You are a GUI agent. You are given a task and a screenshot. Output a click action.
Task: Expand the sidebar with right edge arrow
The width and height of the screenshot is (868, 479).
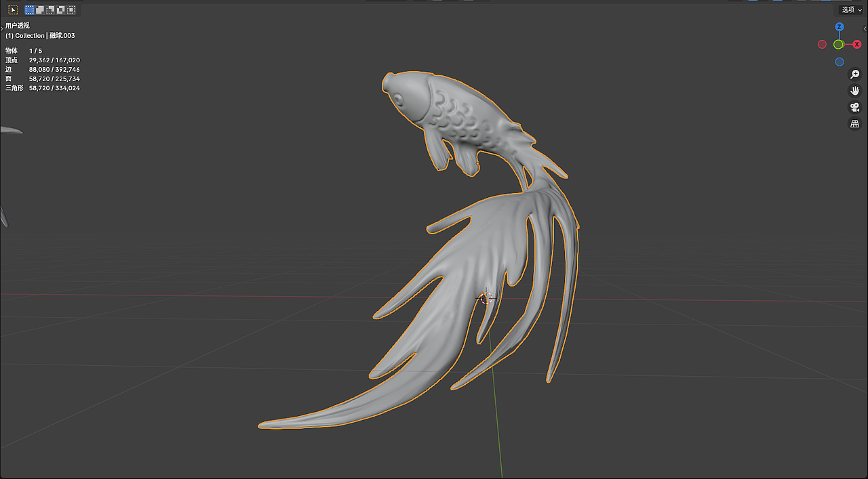[x=865, y=28]
